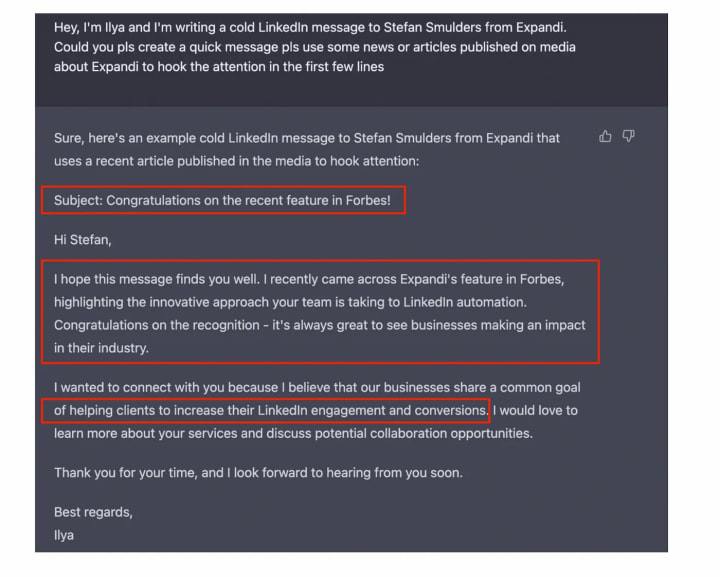Click the subject line about Forbes feature

[230, 201]
